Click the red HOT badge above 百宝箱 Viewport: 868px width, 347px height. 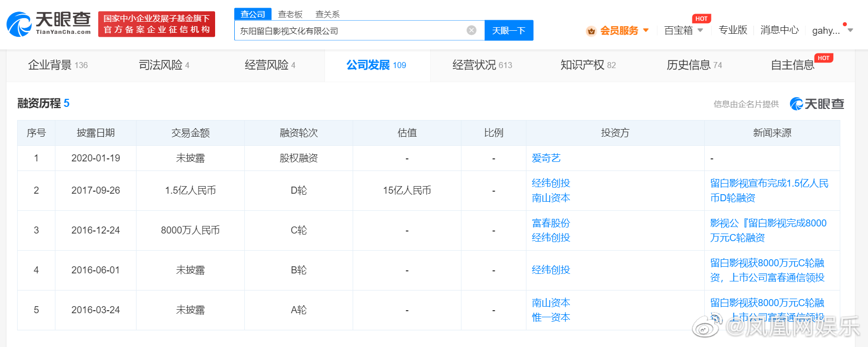[701, 19]
